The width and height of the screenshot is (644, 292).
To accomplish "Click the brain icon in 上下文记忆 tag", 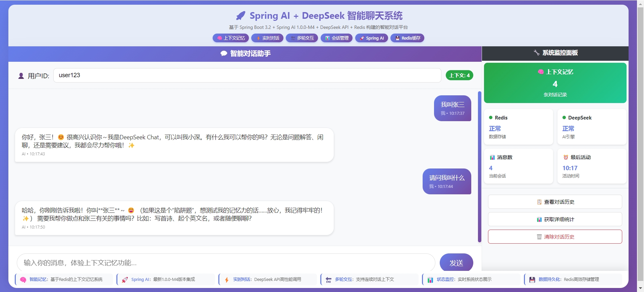I will point(220,38).
